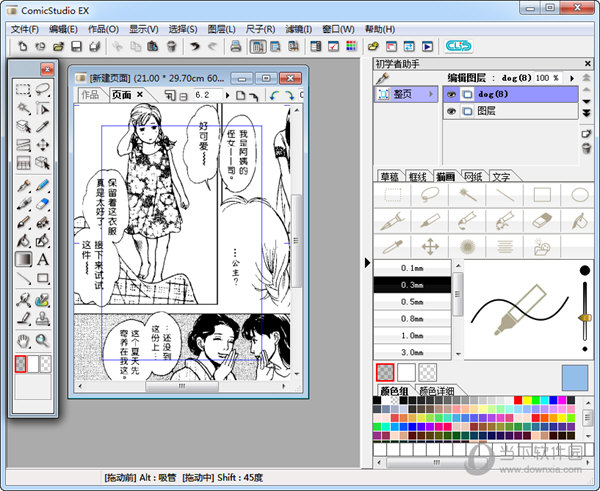Viewport: 600px width, 491px height.
Task: Switch to the 颜色详细 tab
Action: click(x=437, y=391)
